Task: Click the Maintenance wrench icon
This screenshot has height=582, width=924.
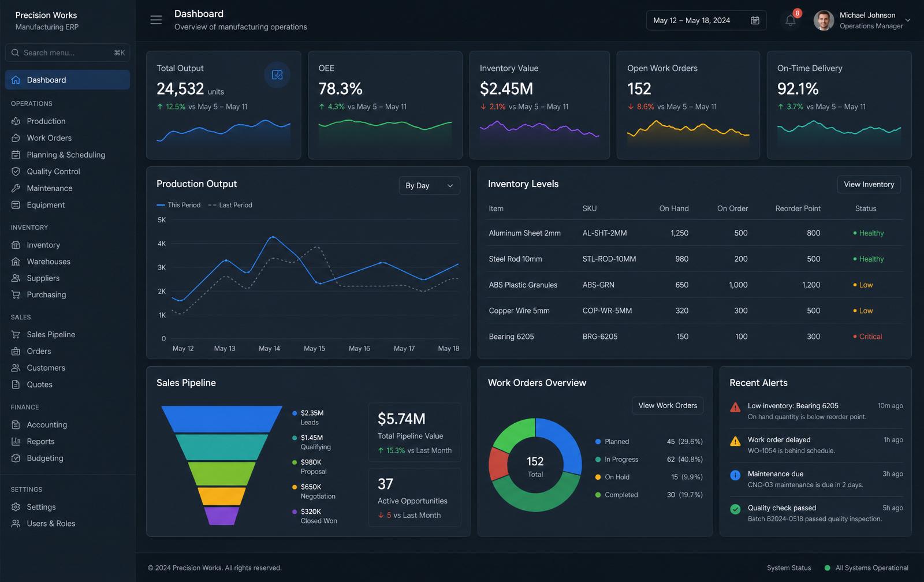Action: (16, 188)
